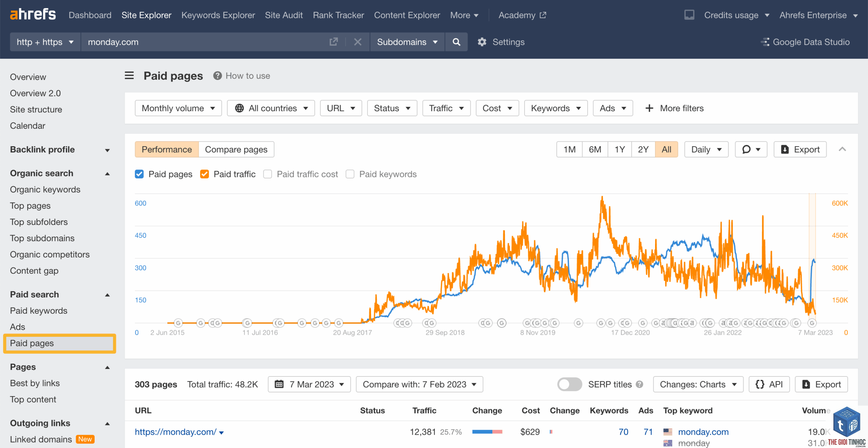Click the Ahrefs logo
Screen dimensions: 868x448
(x=33, y=15)
